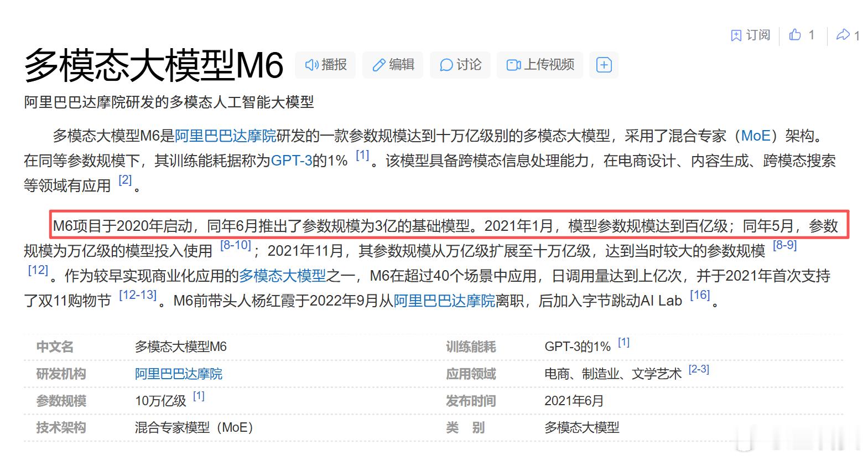868x460 pixels.
Task: Click reference [1] in 训练能耗 row
Action: (623, 342)
